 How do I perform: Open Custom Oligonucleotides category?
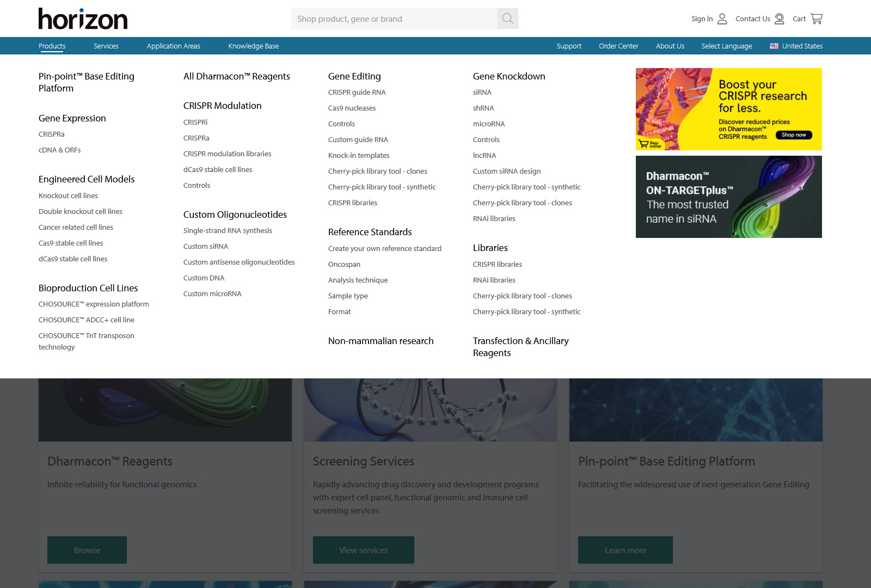[x=235, y=215]
